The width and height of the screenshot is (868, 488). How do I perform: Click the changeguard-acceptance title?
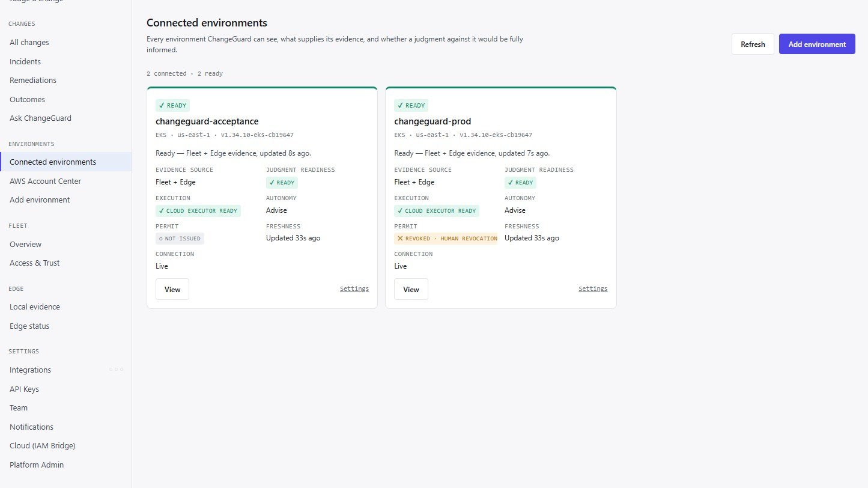click(x=207, y=121)
